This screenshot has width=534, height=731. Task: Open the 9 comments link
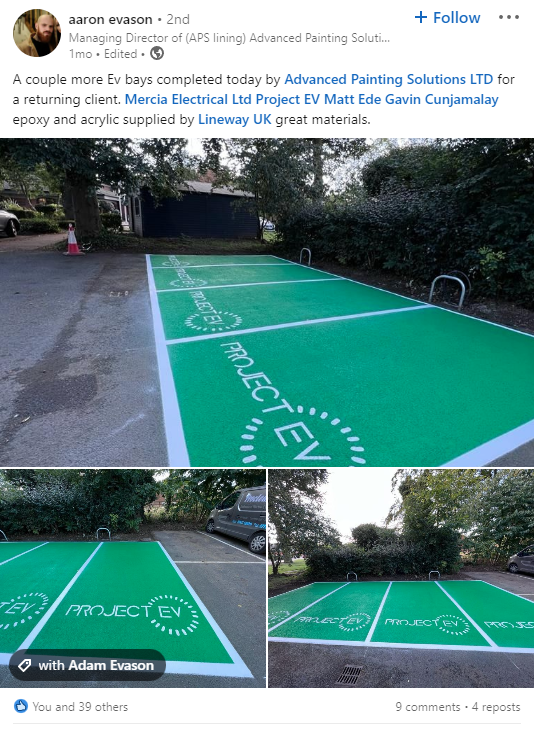click(428, 707)
